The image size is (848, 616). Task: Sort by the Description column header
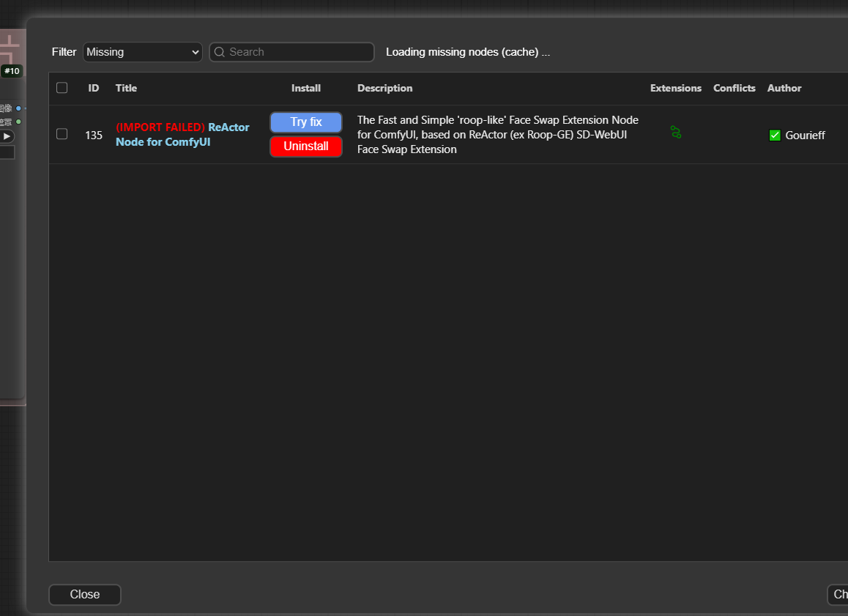(385, 88)
